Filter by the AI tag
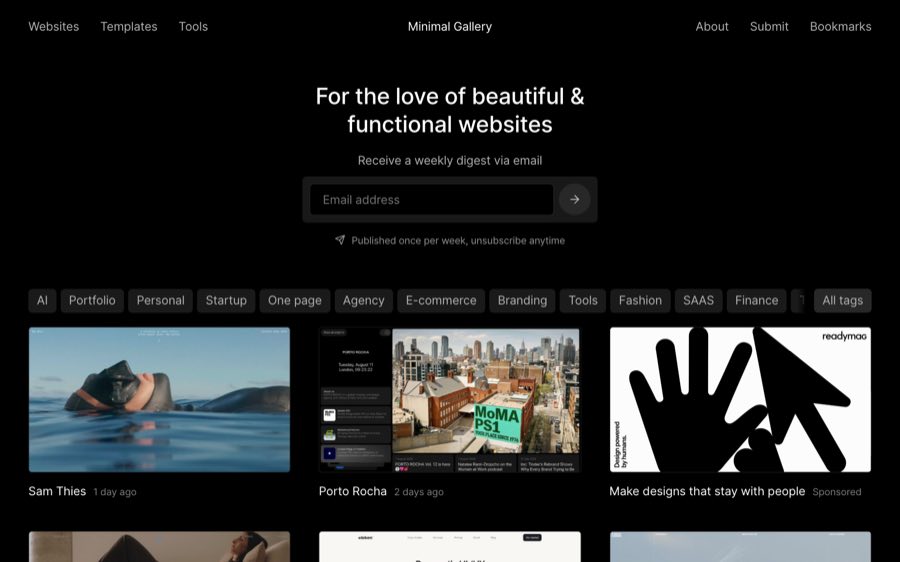This screenshot has height=562, width=900. [42, 301]
